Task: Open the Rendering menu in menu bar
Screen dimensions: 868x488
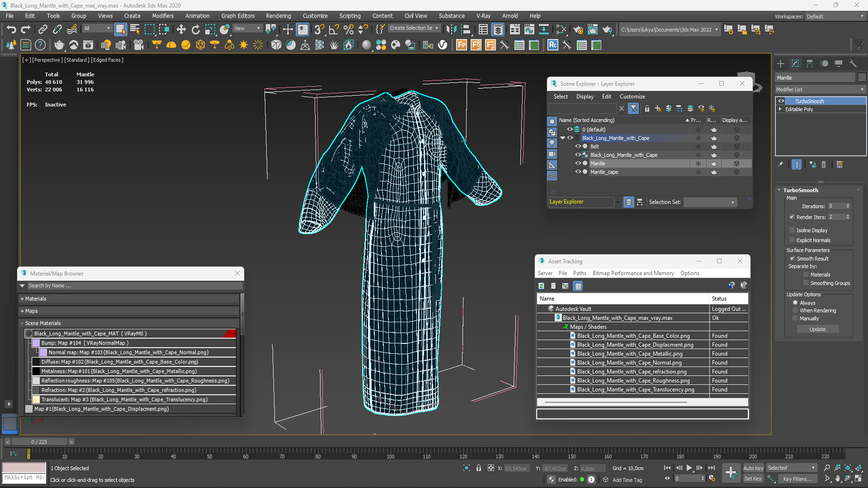Action: pos(278,16)
